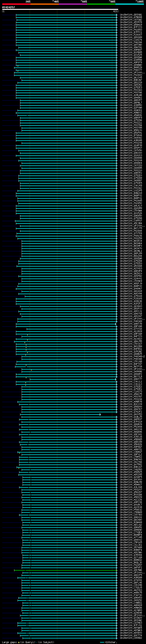The image size is (146, 644).
Task: Select label UniRef100_Q39558
Action: coord(131,60)
